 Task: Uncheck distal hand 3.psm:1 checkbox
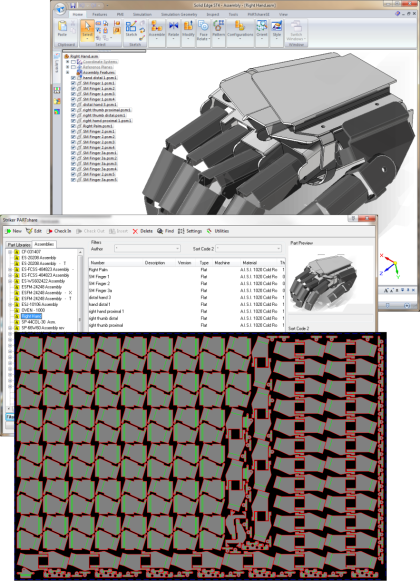(x=73, y=105)
